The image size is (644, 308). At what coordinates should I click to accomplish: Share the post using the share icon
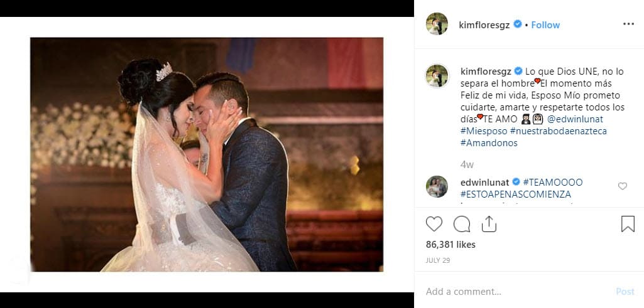click(x=489, y=224)
